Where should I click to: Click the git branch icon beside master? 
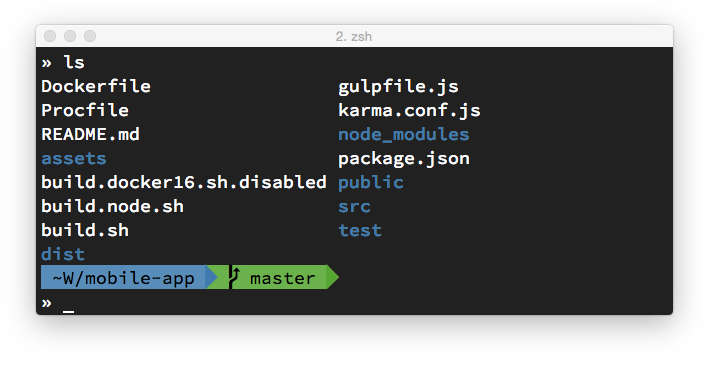click(234, 278)
